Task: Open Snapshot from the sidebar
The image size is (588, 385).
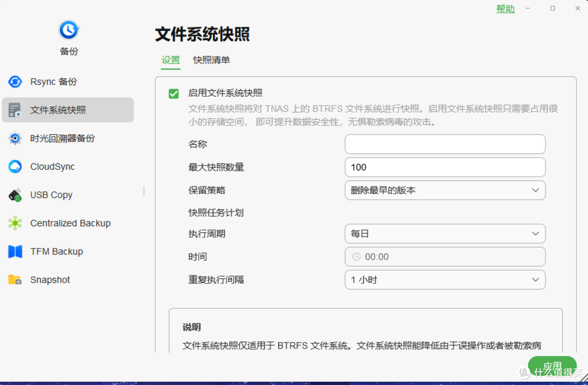Action: pos(68,280)
